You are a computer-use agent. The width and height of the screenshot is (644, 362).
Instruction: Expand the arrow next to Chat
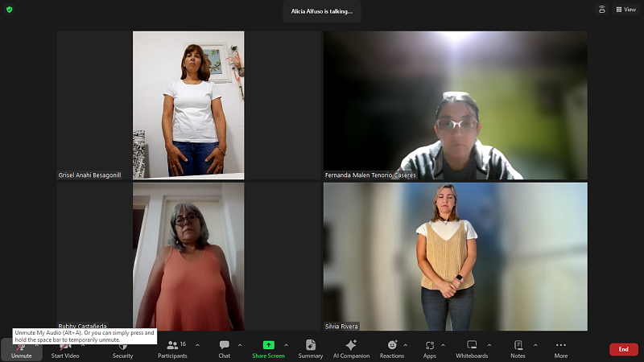click(241, 345)
